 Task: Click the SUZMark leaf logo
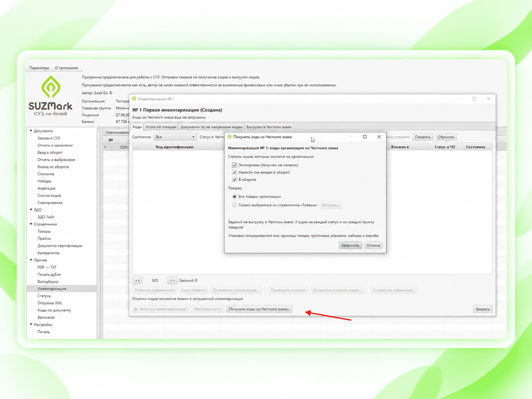(51, 87)
